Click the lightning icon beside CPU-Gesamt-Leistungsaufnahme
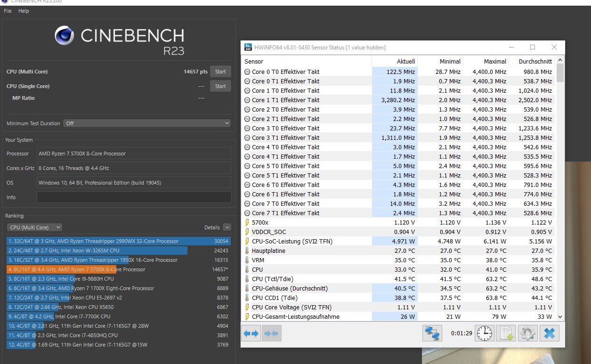Viewport: 591px width, 364px height. tap(247, 316)
